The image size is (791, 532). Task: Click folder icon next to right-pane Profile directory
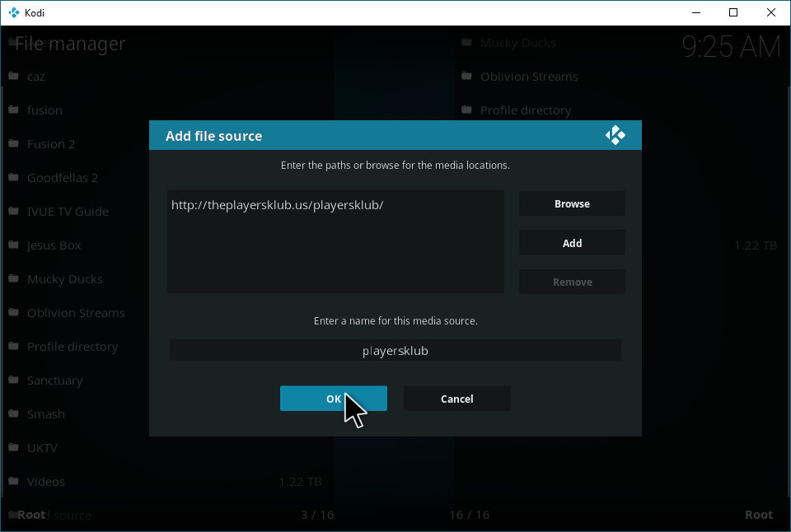tap(466, 110)
